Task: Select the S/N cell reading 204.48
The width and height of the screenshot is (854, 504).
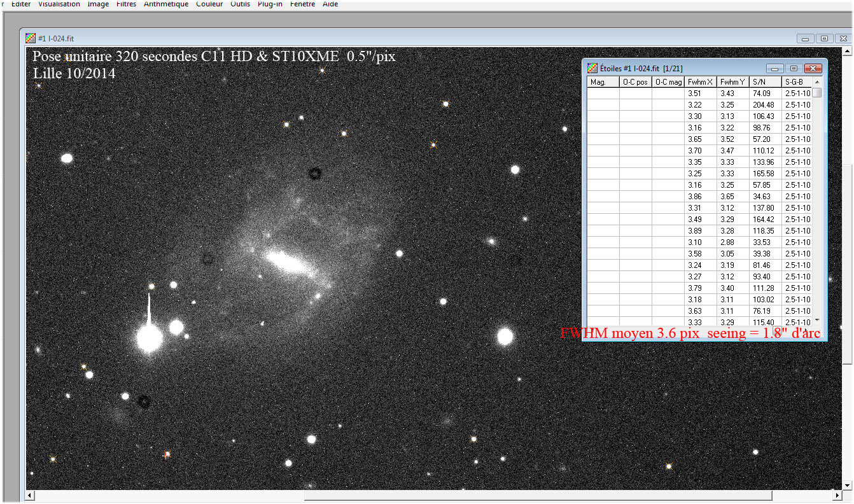Action: pyautogui.click(x=766, y=105)
